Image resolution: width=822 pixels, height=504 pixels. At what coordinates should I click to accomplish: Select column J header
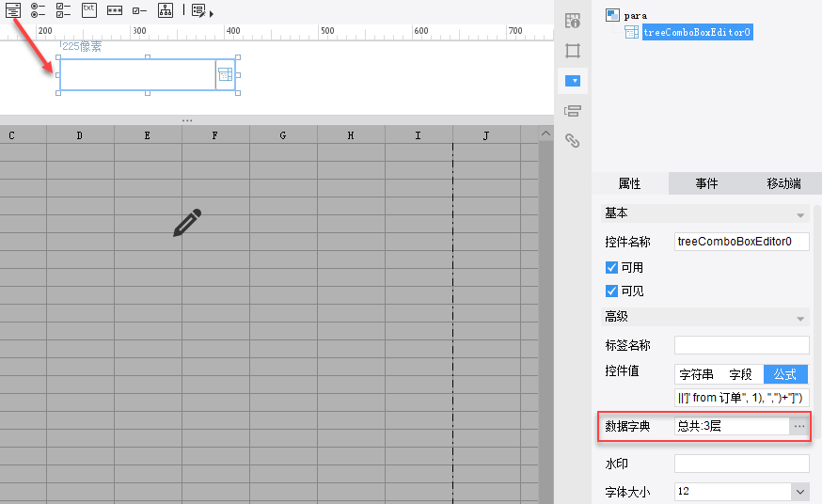(x=486, y=135)
